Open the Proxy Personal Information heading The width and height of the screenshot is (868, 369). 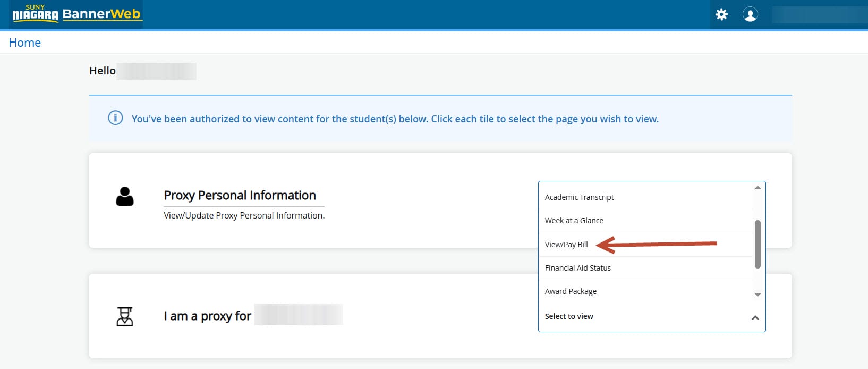tap(240, 195)
